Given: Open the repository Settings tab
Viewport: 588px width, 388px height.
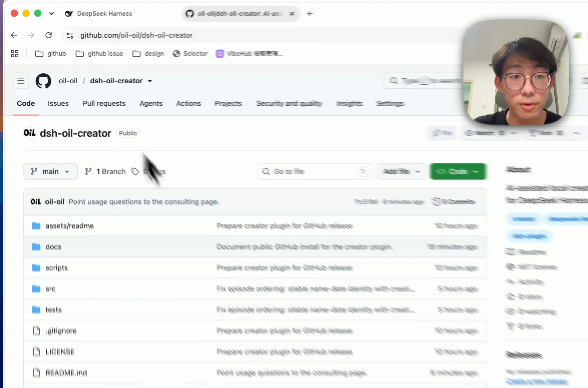Looking at the screenshot, I should [390, 103].
